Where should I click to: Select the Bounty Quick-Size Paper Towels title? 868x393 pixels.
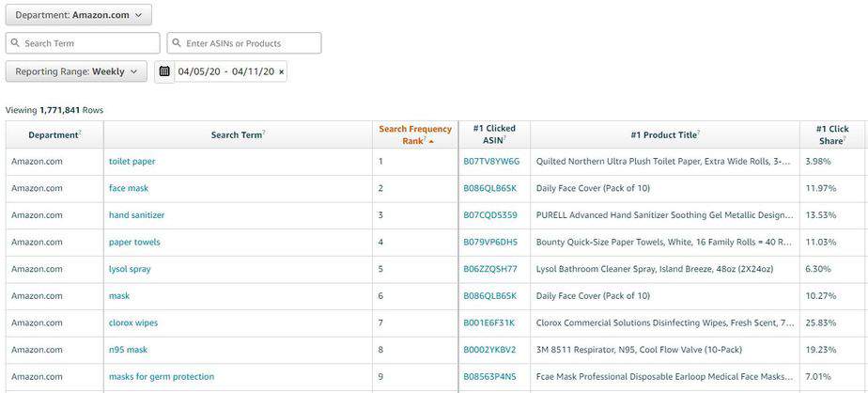[x=664, y=243]
